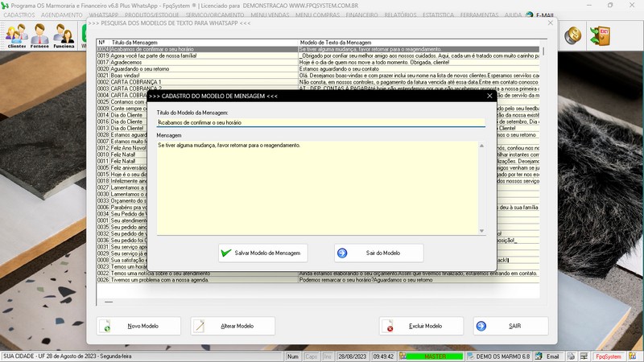Image resolution: width=644 pixels, height=362 pixels.
Task: Select row 0021 Boas vindas!
Action: 318,76
